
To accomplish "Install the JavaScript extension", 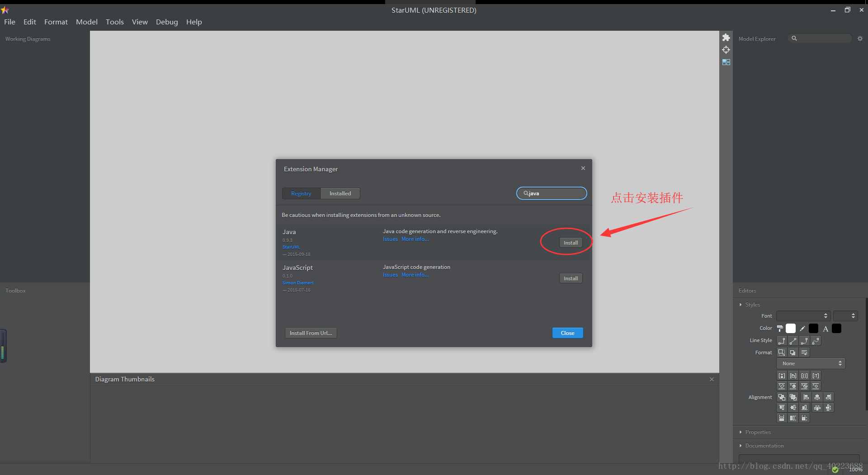I will click(571, 278).
